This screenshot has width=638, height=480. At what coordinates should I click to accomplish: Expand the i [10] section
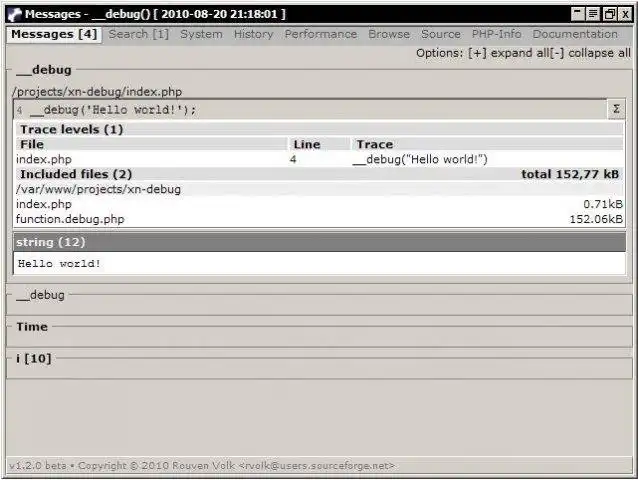pos(34,359)
